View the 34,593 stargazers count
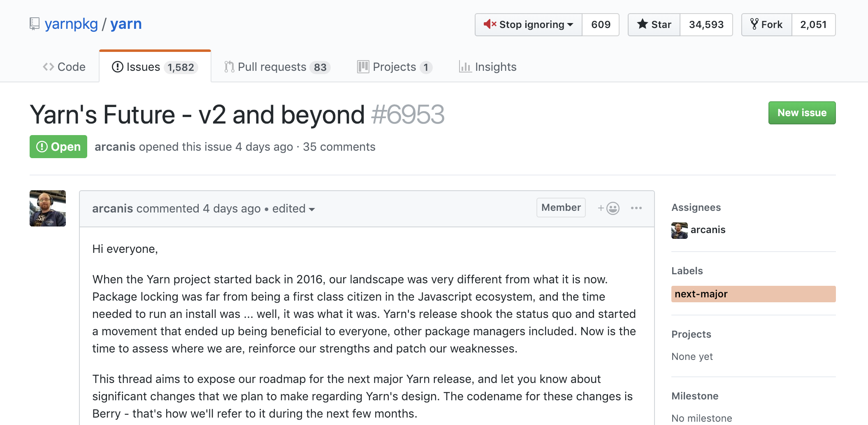Image resolution: width=868 pixels, height=425 pixels. pyautogui.click(x=706, y=25)
